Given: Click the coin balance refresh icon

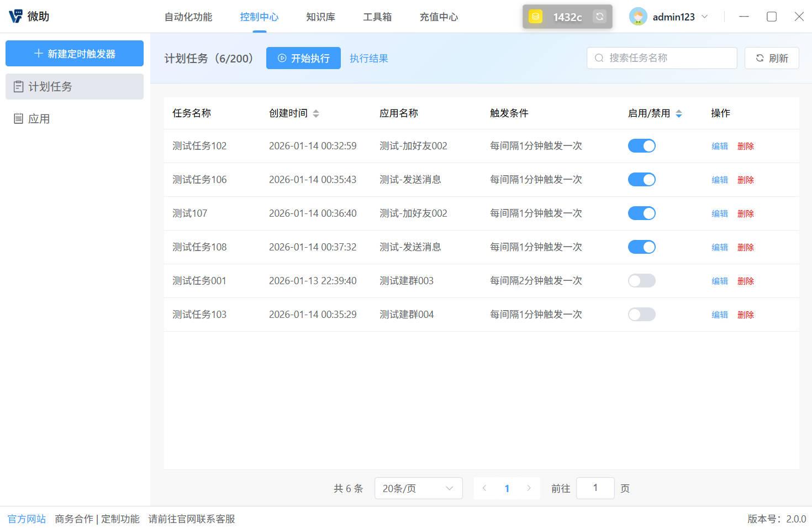Looking at the screenshot, I should pyautogui.click(x=599, y=17).
